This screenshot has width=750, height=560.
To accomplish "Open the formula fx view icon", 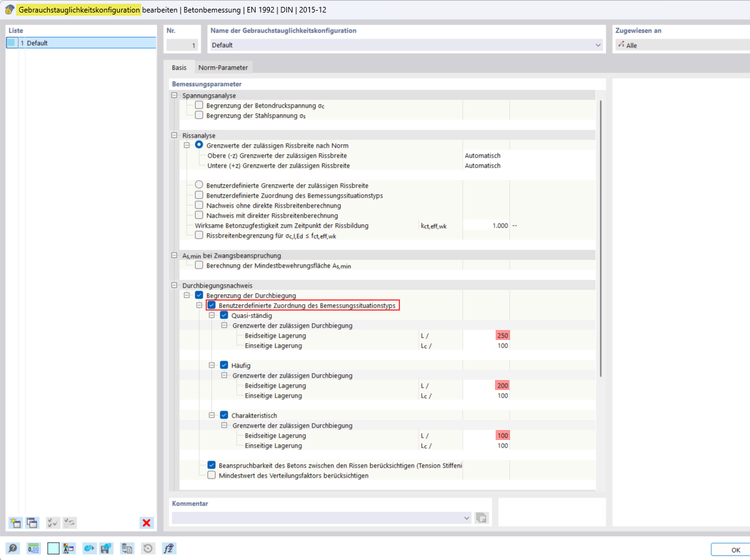I will 168,549.
